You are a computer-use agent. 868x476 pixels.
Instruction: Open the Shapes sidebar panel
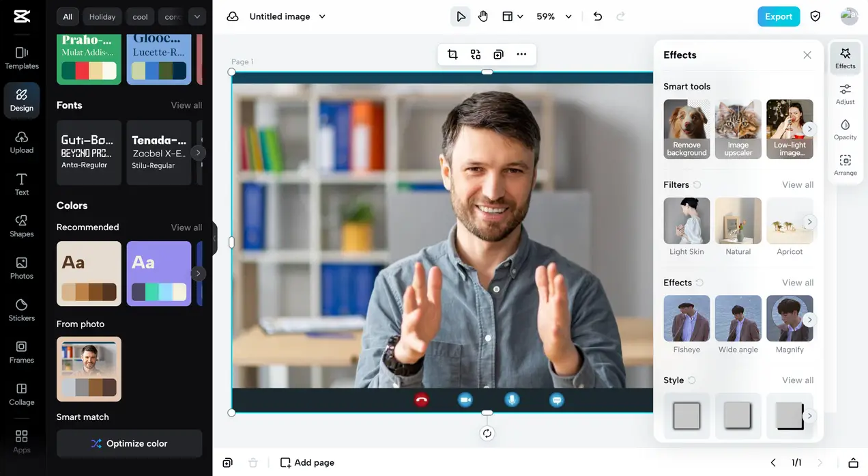point(22,226)
